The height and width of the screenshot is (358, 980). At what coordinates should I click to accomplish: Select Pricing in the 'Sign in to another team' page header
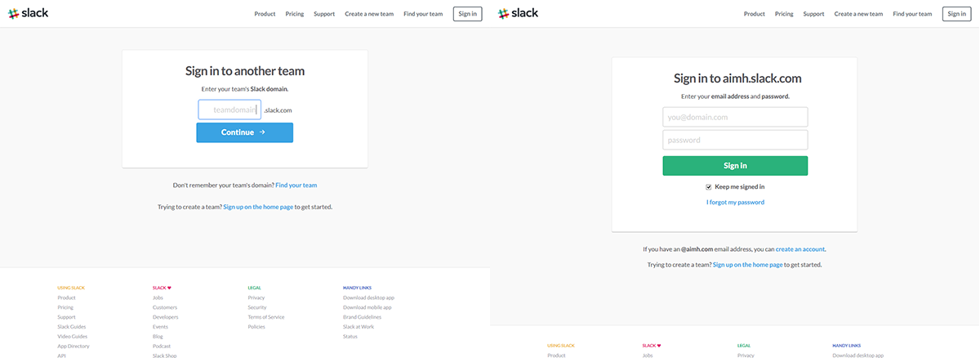tap(294, 14)
